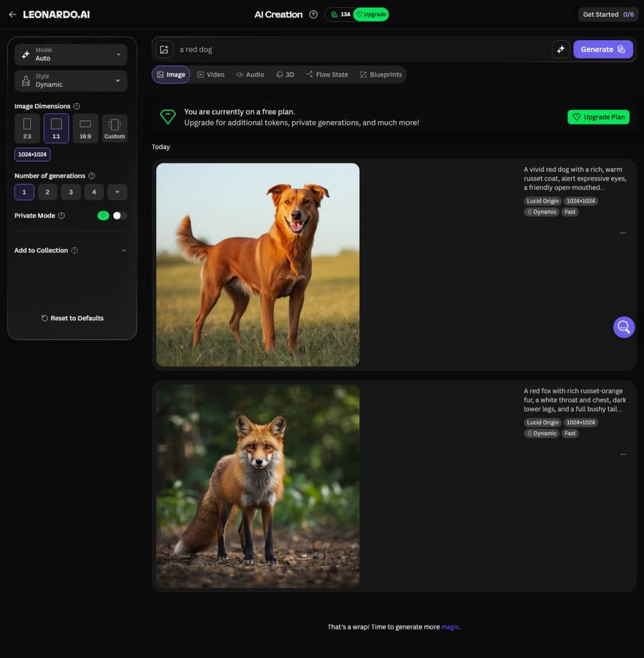The width and height of the screenshot is (644, 658).
Task: Open more options for the red dog generation
Action: point(623,233)
